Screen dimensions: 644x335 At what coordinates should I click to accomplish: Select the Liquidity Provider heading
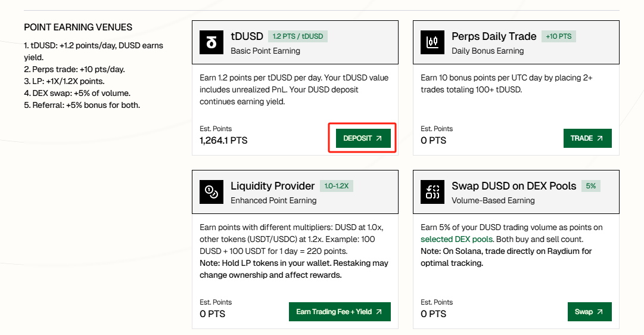pos(272,186)
